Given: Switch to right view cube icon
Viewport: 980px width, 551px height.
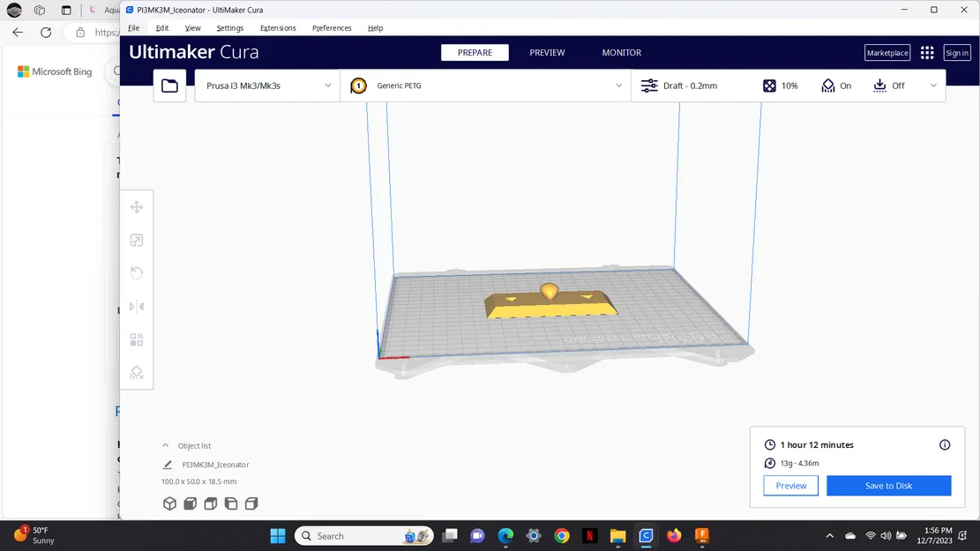Looking at the screenshot, I should [x=251, y=503].
